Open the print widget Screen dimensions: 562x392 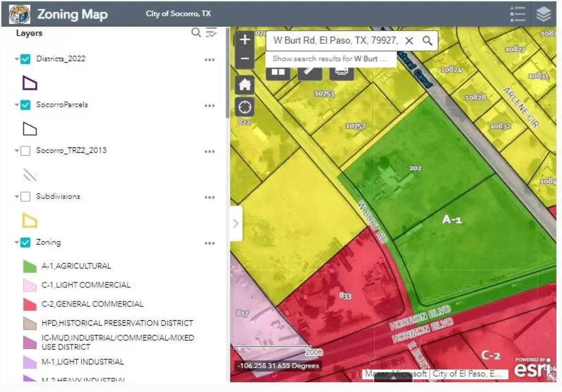(341, 72)
